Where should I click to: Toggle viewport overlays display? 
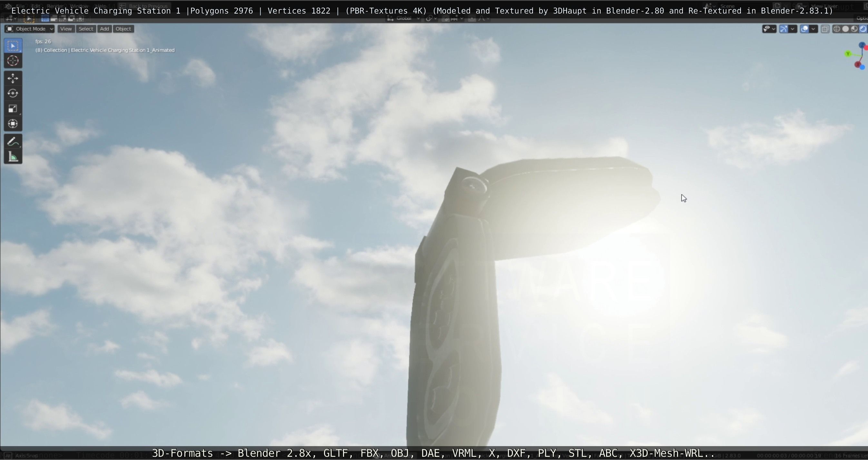point(804,29)
